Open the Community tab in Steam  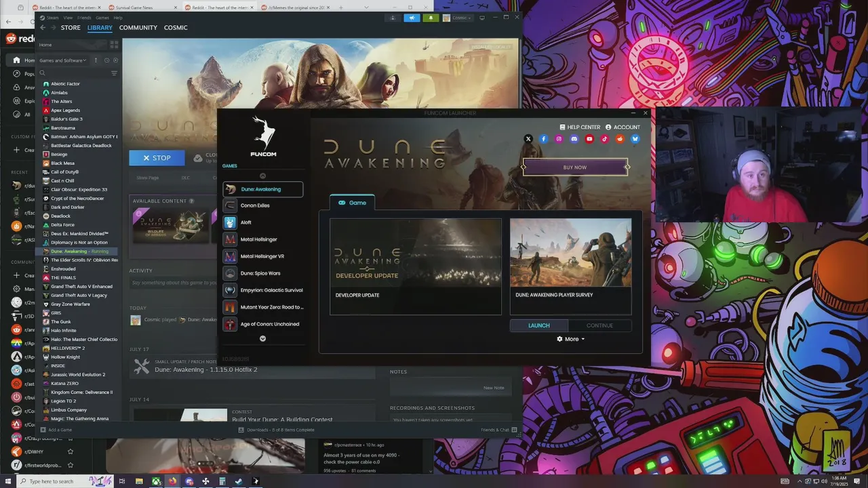click(138, 28)
